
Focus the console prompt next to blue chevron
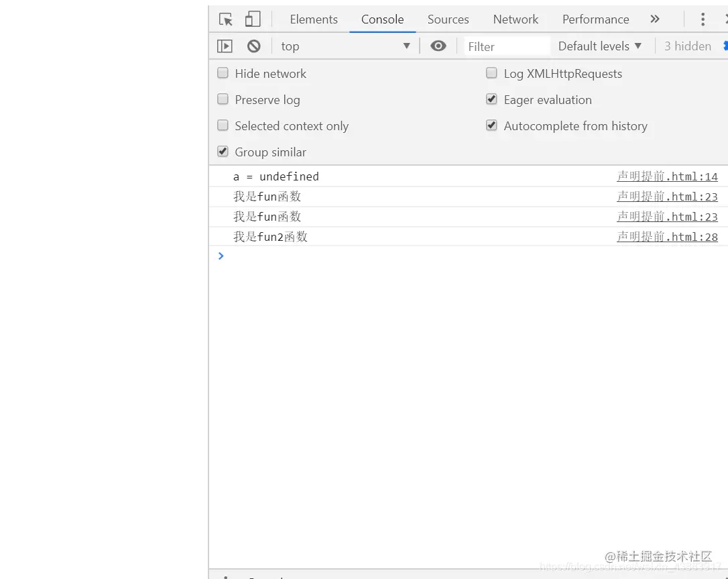point(473,256)
